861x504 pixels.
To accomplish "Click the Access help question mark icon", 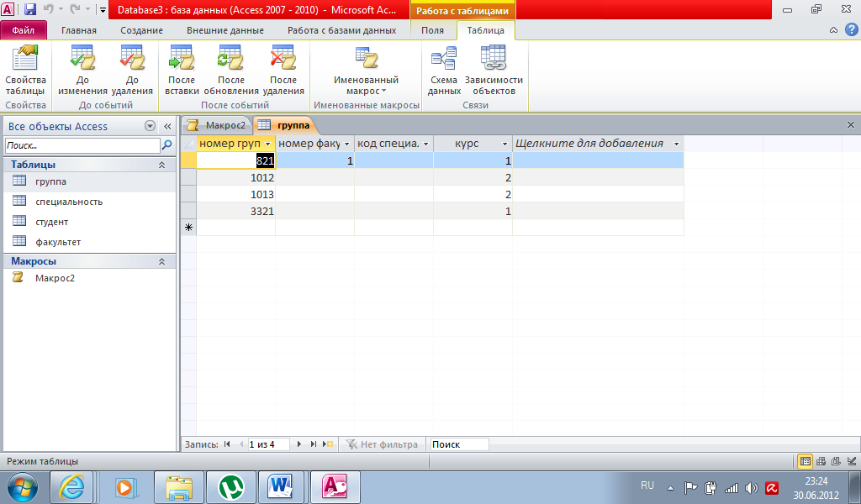I will (851, 30).
